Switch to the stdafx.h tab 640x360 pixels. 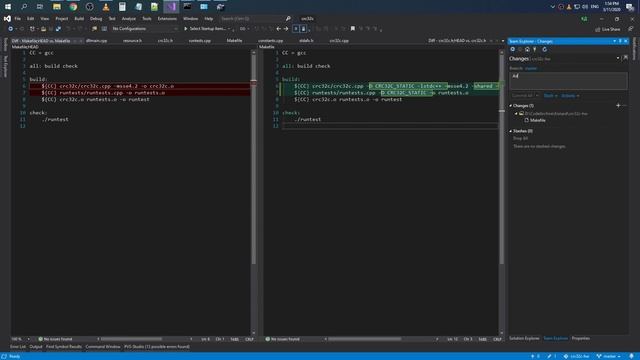306,40
